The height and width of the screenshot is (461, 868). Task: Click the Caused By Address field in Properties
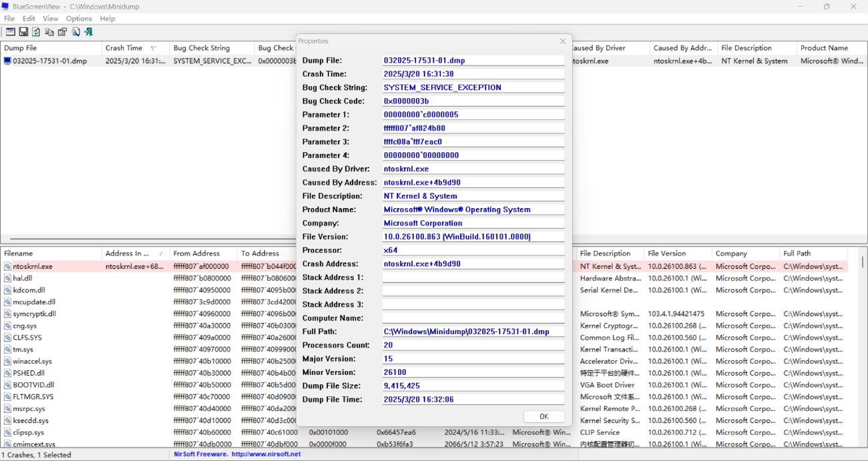coord(473,183)
